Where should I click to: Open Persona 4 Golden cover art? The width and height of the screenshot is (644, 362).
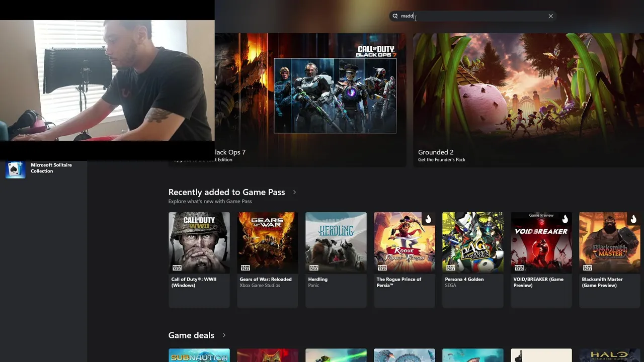[x=473, y=243]
